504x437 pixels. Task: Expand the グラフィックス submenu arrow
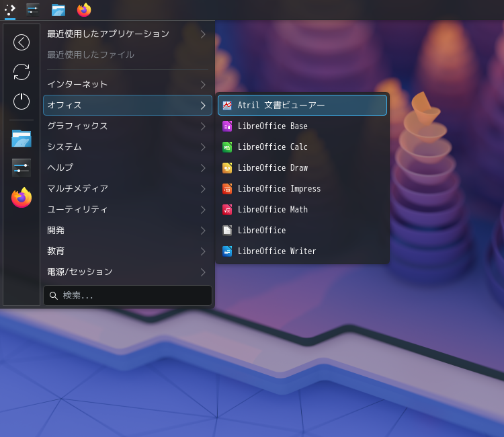pos(203,126)
